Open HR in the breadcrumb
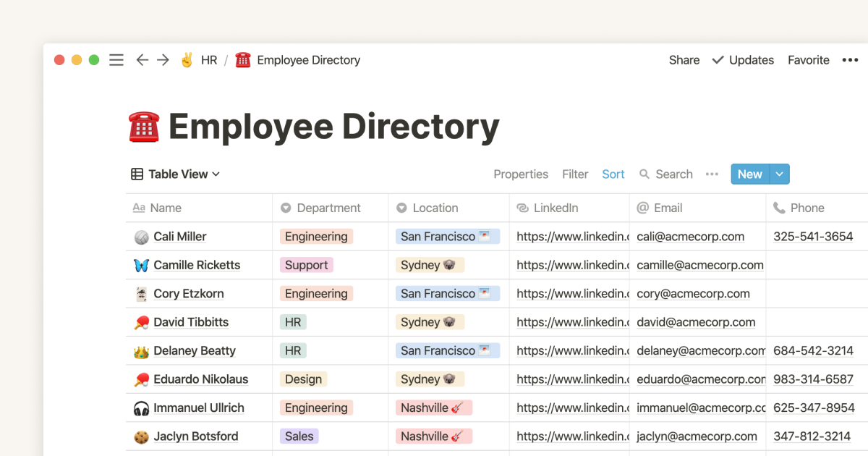 point(208,60)
